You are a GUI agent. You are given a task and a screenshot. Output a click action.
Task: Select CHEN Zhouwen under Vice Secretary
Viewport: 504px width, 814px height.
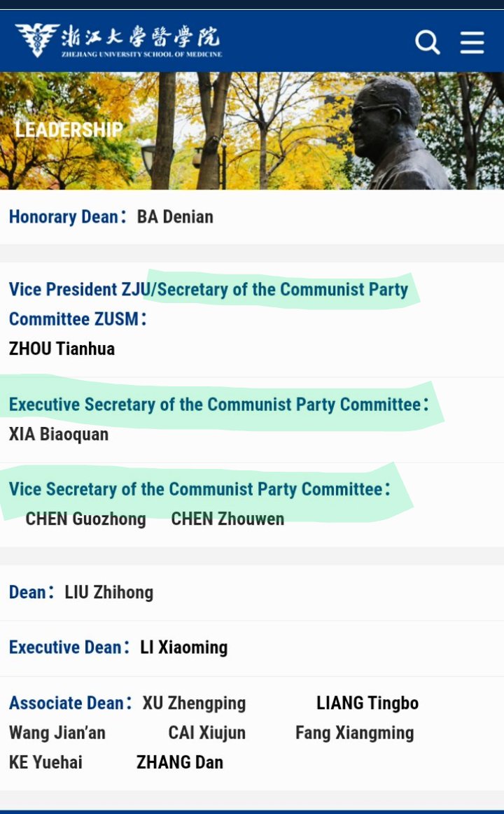click(227, 519)
